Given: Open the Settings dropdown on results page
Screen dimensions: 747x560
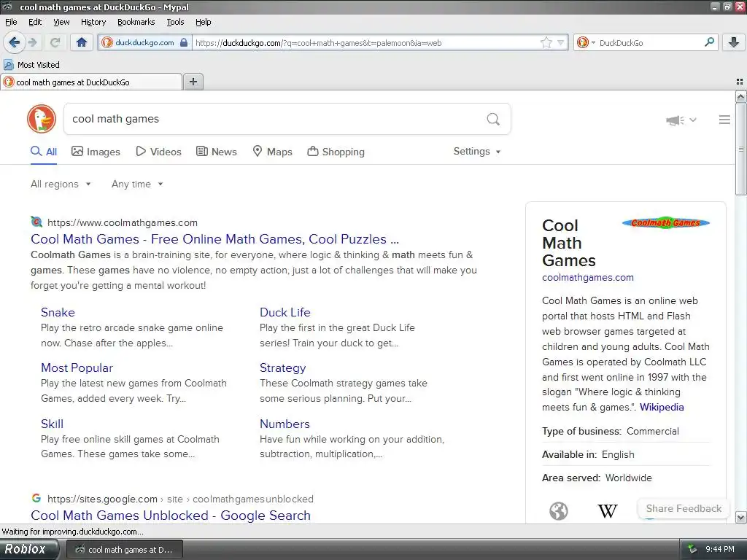Looking at the screenshot, I should (477, 152).
